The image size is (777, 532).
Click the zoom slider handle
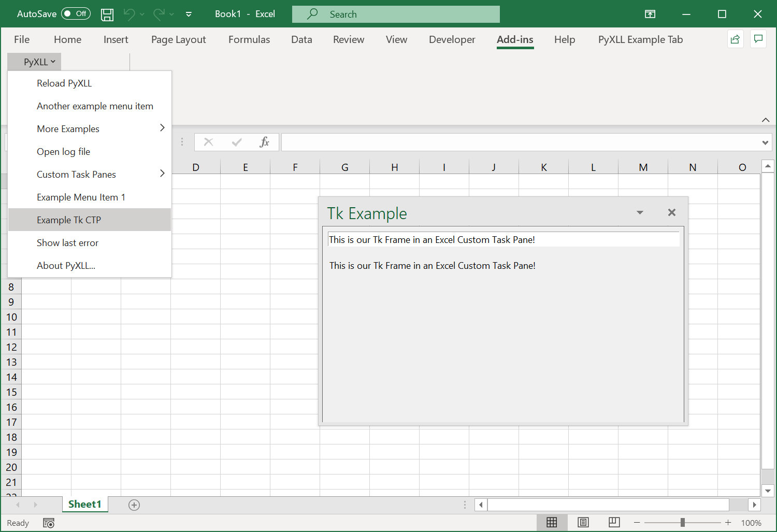click(683, 523)
